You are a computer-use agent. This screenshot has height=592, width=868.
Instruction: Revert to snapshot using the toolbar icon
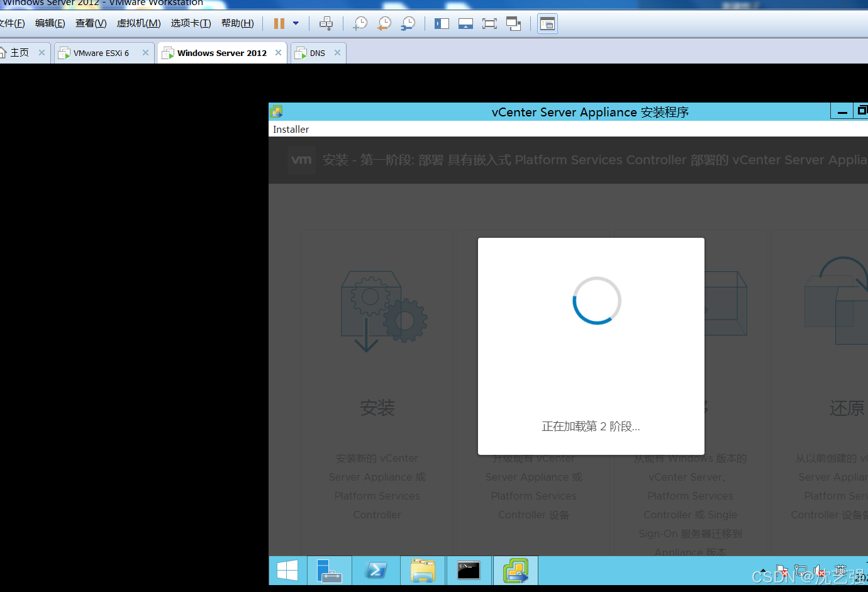(384, 24)
